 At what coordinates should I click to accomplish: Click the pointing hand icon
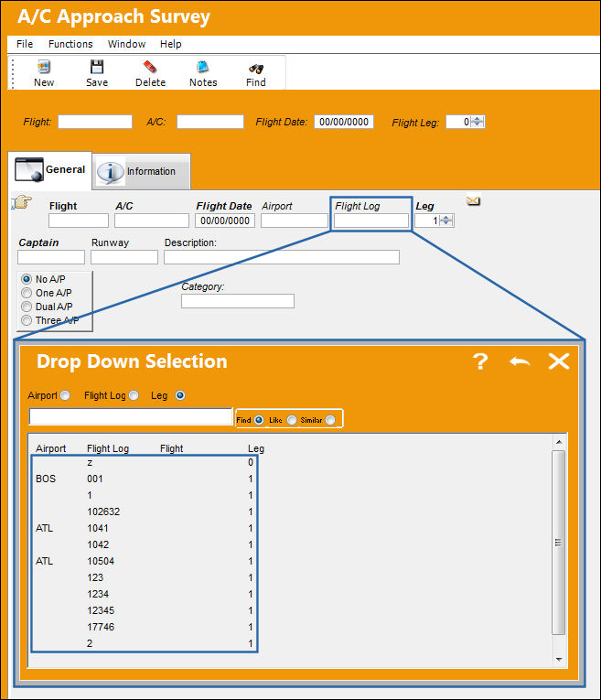pos(22,202)
